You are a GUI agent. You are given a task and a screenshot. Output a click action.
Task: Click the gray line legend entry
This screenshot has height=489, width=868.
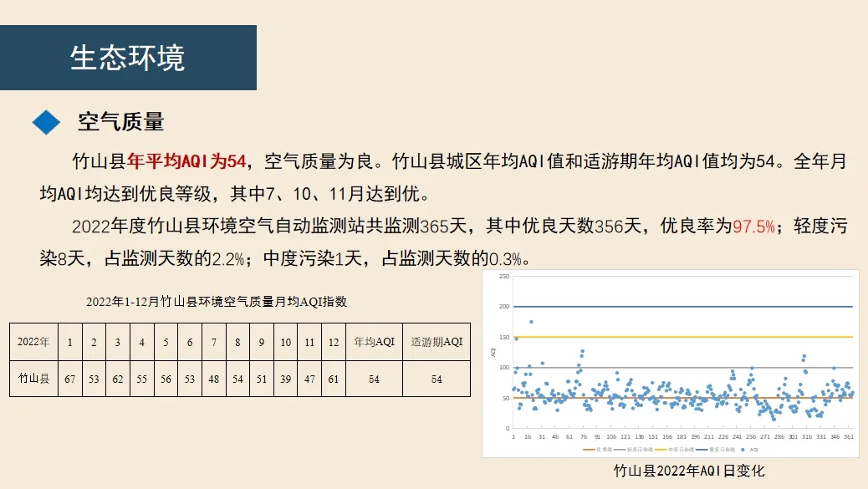click(633, 449)
